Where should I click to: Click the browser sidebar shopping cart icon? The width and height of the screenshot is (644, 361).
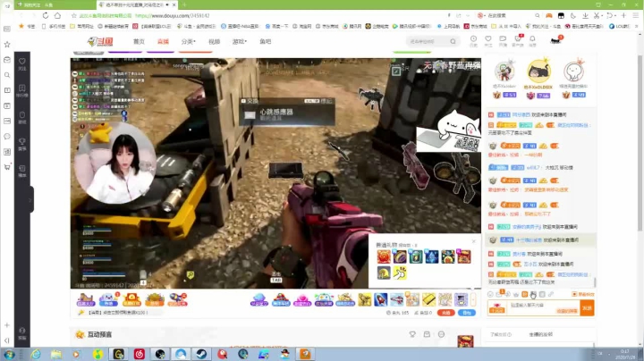pos(7,167)
